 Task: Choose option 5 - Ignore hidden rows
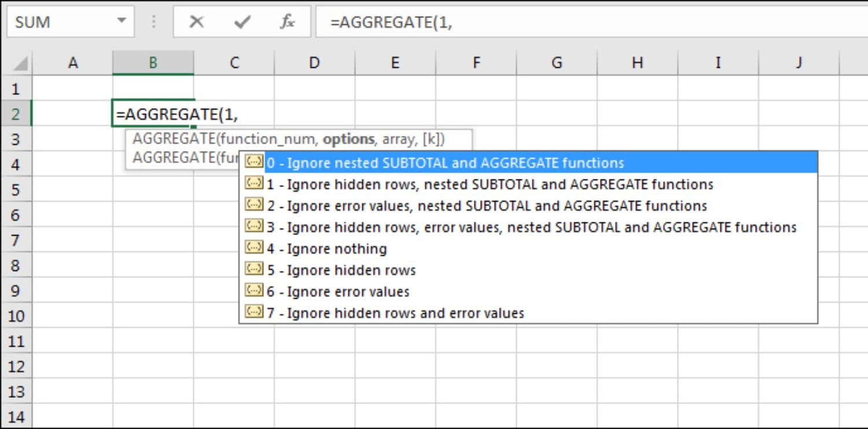(528, 270)
